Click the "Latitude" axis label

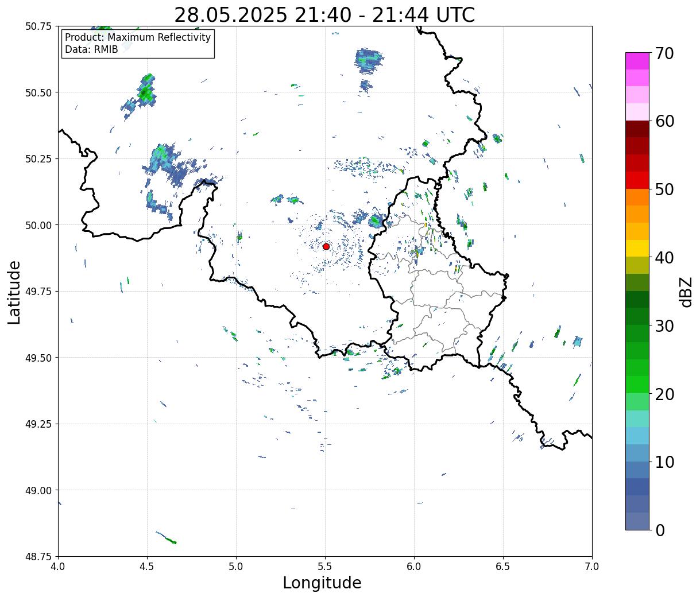tap(14, 292)
